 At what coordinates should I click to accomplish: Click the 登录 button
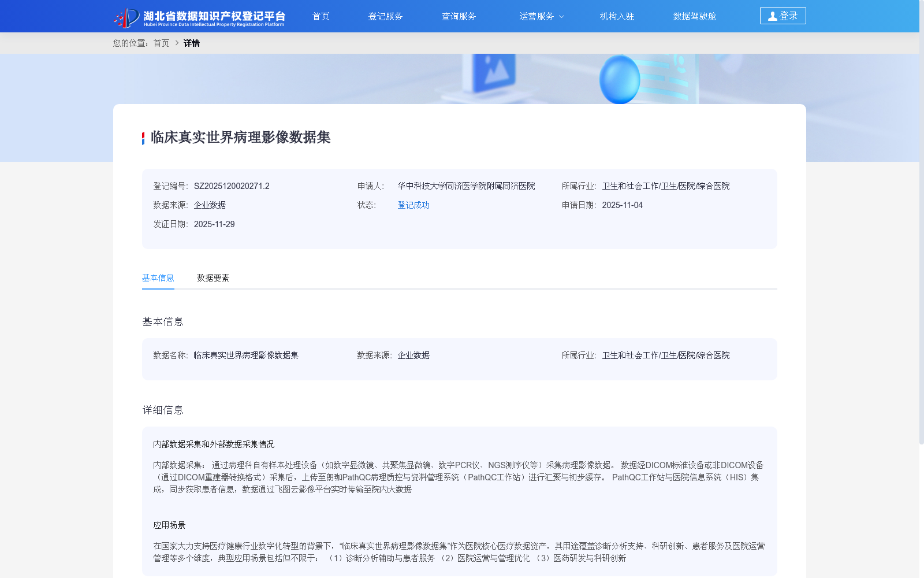[783, 16]
